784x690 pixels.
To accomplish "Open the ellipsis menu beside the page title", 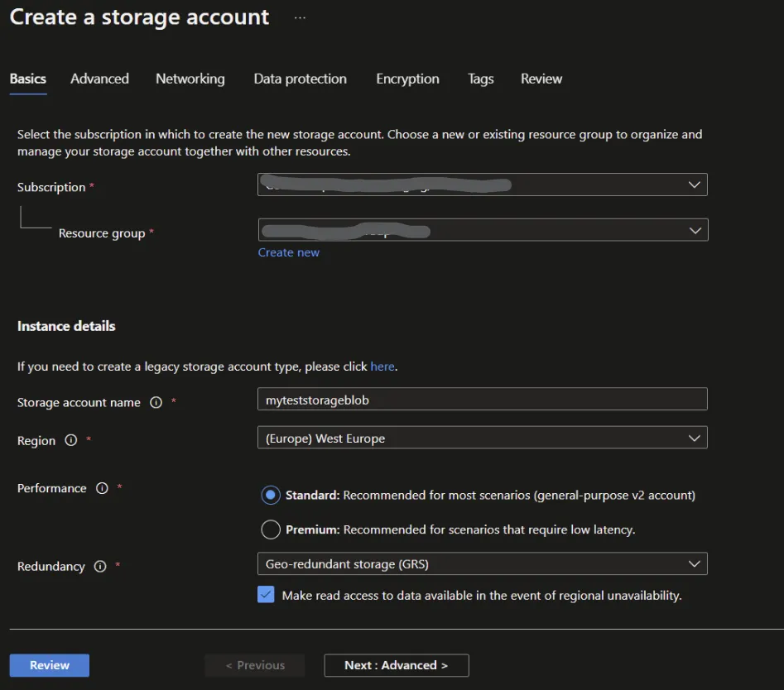I will pyautogui.click(x=299, y=17).
